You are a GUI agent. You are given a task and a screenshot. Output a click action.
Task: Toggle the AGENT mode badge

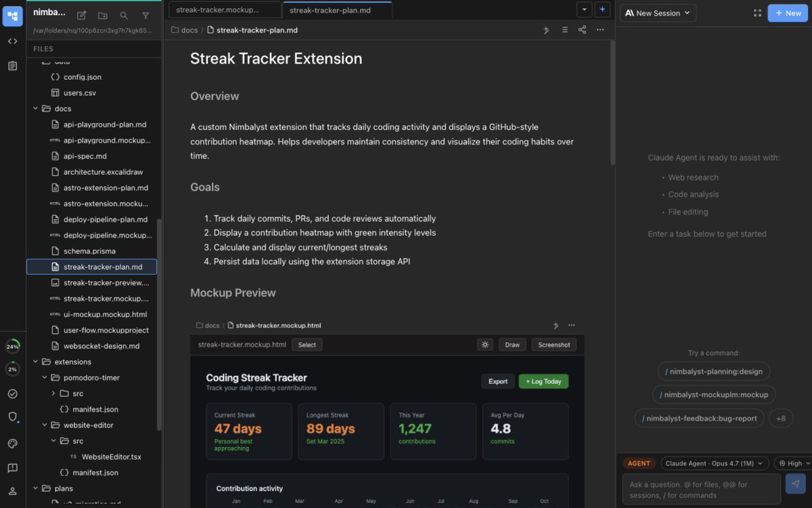[639, 463]
